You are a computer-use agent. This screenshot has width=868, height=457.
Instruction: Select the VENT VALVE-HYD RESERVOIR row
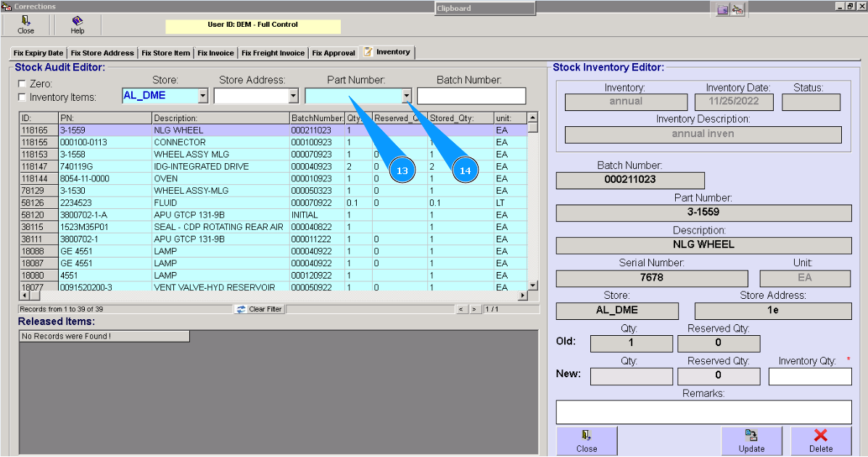[x=273, y=287]
